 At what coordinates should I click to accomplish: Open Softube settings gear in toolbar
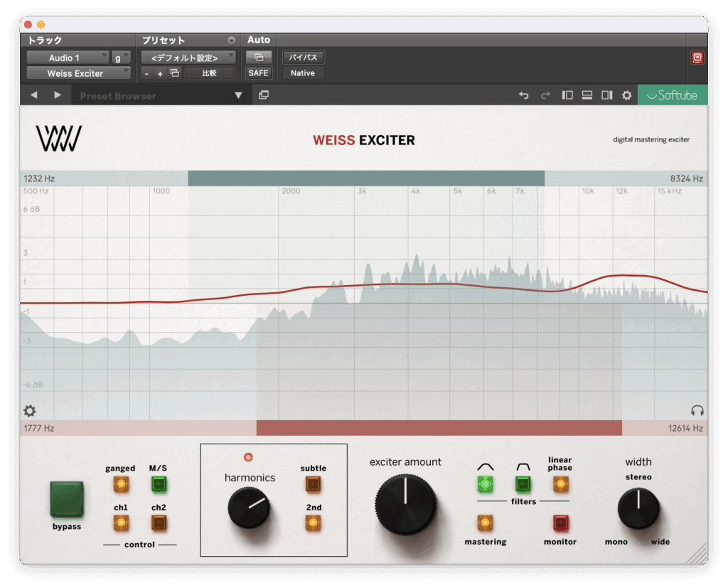[x=627, y=95]
